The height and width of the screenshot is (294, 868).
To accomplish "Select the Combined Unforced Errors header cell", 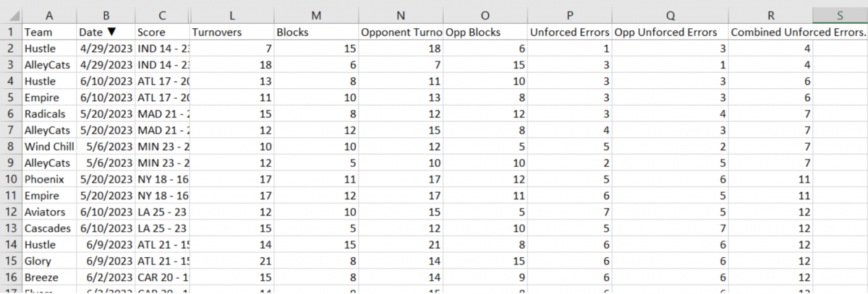I will [x=770, y=32].
